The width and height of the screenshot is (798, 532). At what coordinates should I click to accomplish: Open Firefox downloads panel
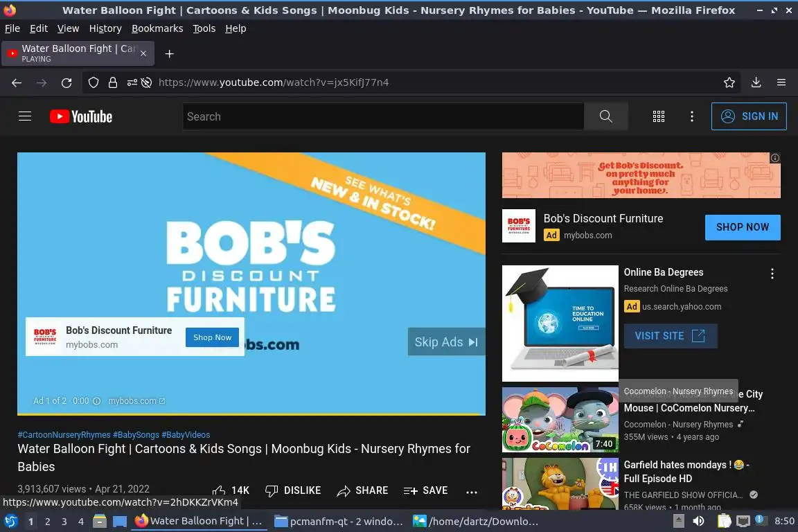click(756, 82)
